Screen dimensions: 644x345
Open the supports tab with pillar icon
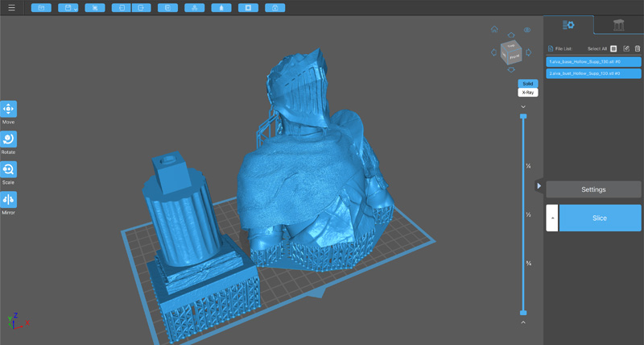(x=618, y=25)
